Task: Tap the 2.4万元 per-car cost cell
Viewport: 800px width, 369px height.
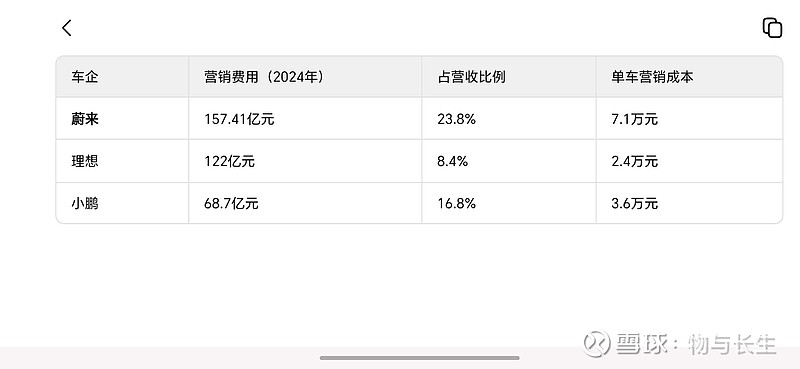Action: [x=635, y=161]
